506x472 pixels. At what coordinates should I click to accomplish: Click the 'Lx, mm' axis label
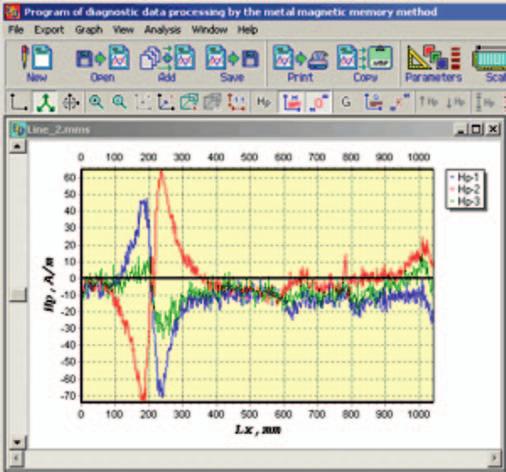click(x=258, y=430)
